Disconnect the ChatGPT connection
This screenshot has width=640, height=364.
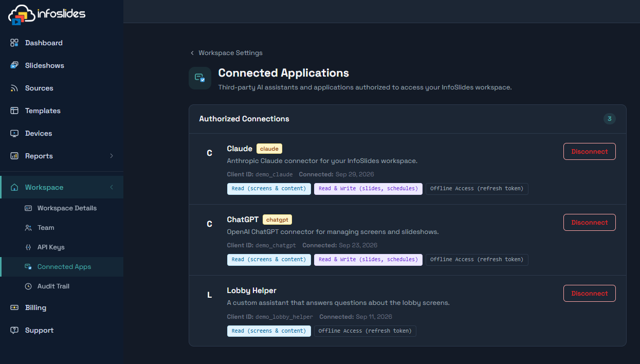coord(590,223)
